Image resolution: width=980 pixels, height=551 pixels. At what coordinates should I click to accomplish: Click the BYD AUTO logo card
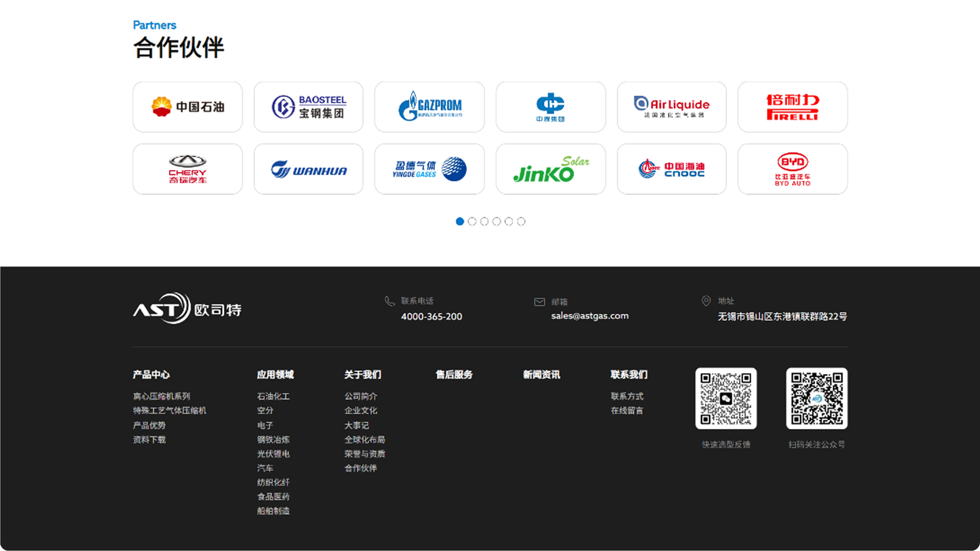[x=793, y=169]
